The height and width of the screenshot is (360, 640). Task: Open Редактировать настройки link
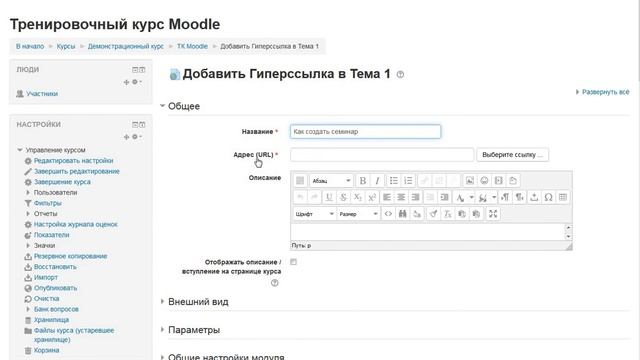73,160
